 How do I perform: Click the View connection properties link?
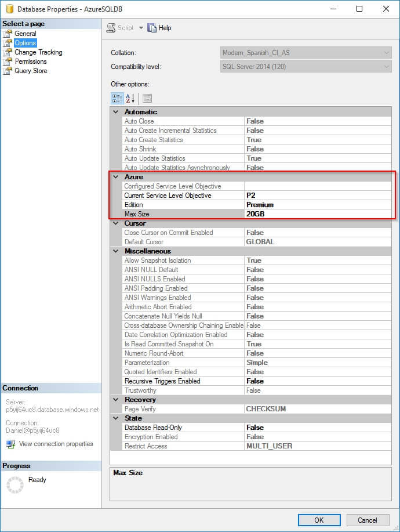point(56,444)
